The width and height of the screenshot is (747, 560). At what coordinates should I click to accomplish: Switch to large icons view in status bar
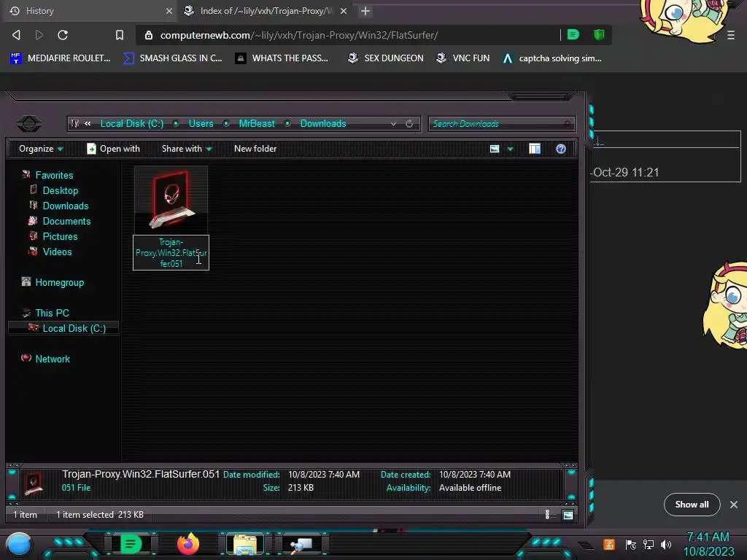click(568, 514)
